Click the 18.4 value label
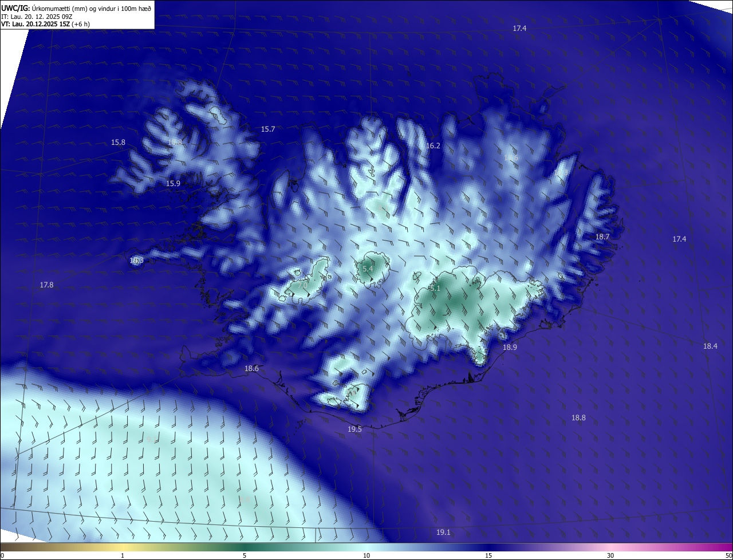 click(710, 346)
